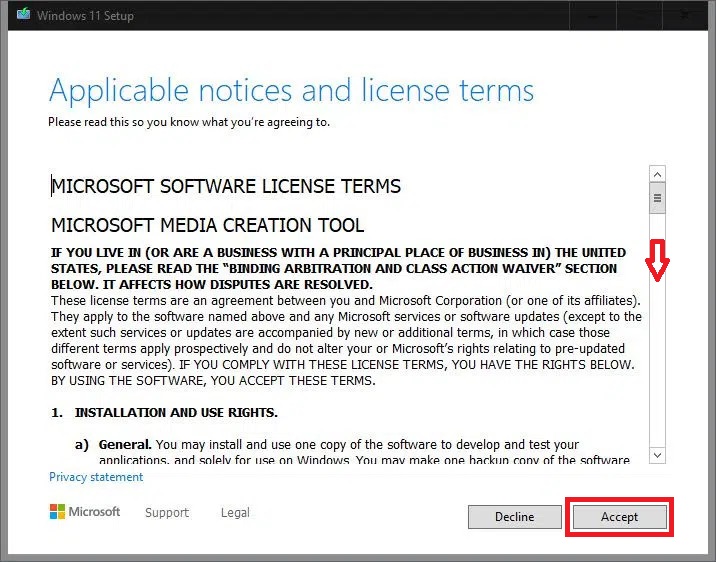Click the Accept button
The image size is (716, 562).
point(619,517)
